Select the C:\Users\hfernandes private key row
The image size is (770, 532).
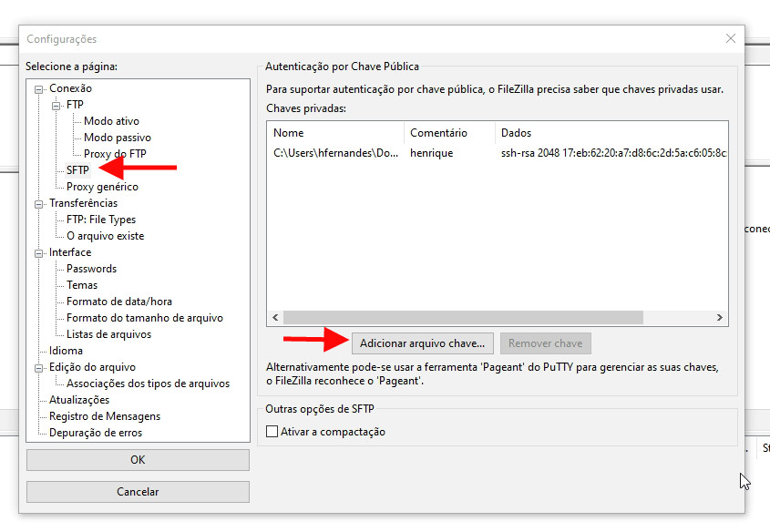[498, 153]
